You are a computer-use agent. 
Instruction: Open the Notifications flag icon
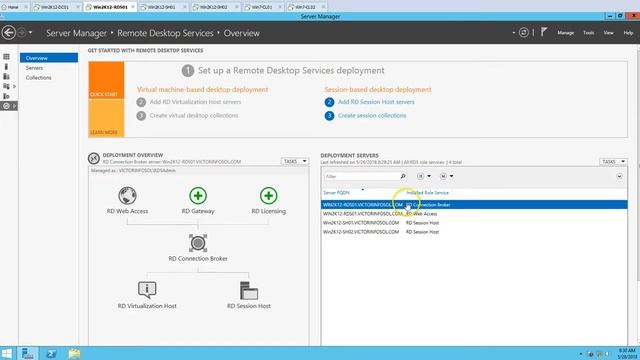click(x=544, y=32)
